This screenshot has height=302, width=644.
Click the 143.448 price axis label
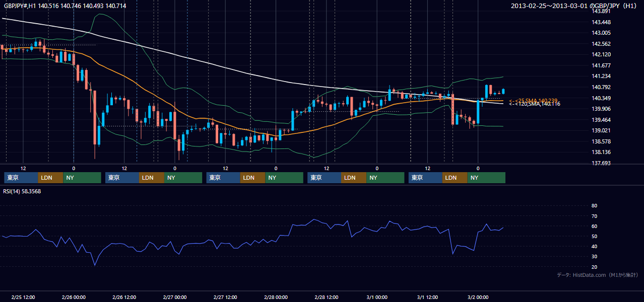pos(601,22)
